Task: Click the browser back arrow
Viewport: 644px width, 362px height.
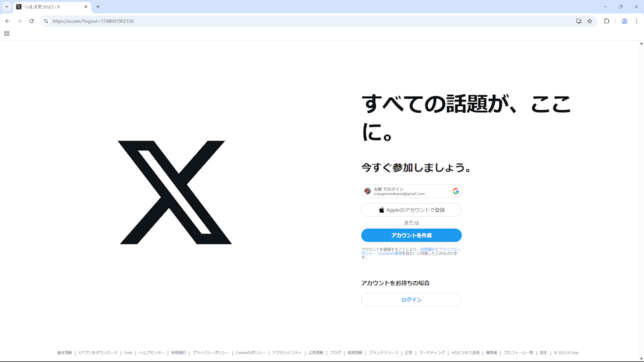Action: point(7,21)
